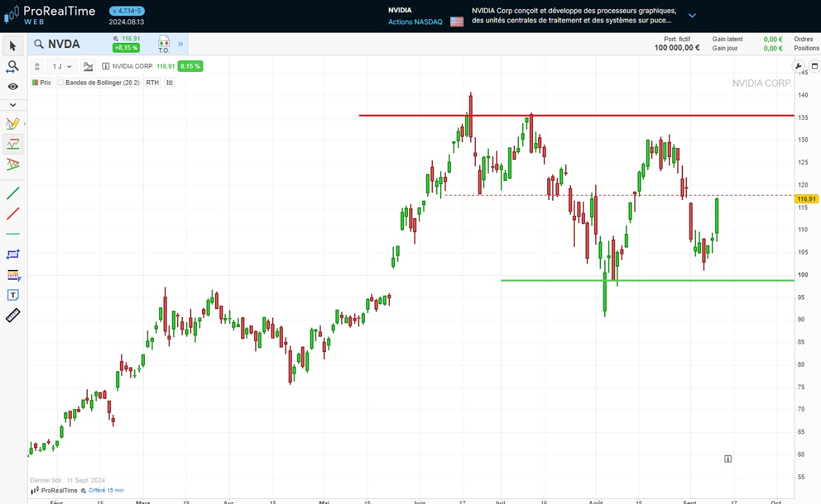821x504 pixels.
Task: Expand the collapsed left toolbar chevron
Action: tap(13, 105)
